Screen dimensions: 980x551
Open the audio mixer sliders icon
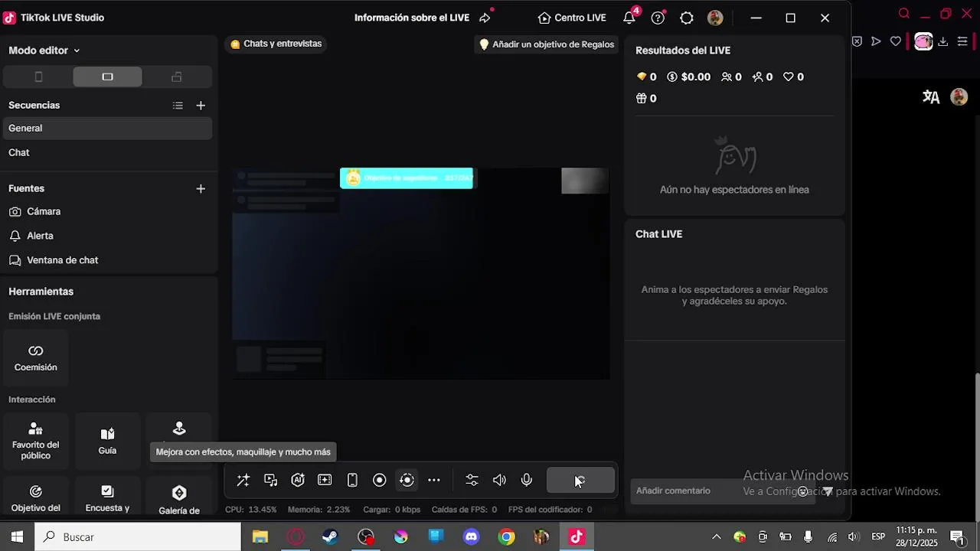tap(472, 480)
